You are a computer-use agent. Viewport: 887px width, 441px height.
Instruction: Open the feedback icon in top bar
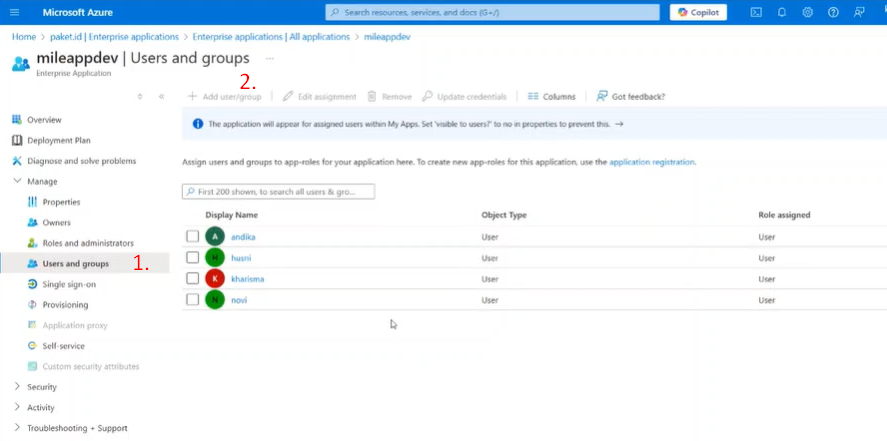tap(859, 12)
